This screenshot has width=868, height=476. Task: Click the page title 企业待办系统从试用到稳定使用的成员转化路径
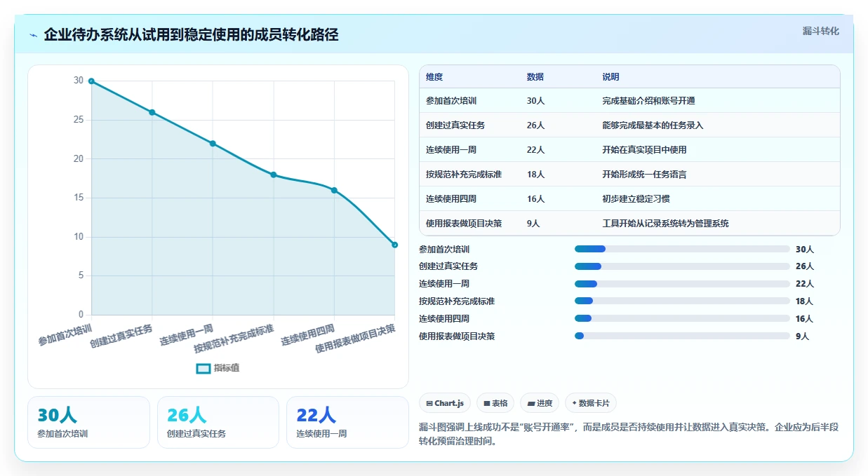point(191,34)
